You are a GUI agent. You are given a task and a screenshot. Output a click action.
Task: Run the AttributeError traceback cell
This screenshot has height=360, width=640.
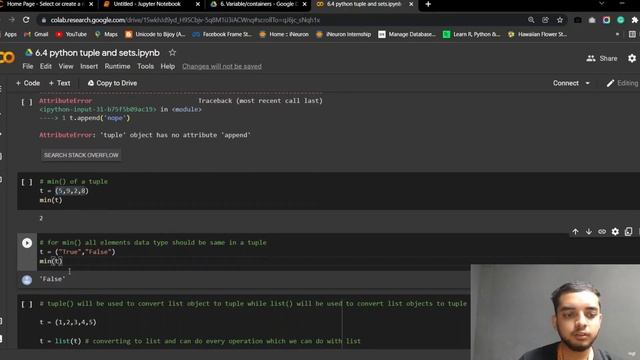pos(27,102)
